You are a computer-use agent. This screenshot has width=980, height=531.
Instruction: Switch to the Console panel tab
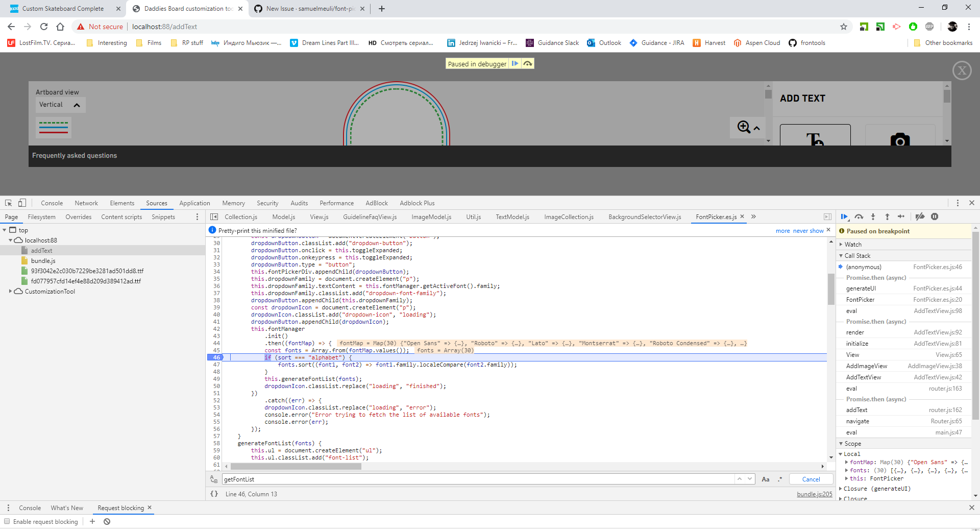(x=52, y=203)
